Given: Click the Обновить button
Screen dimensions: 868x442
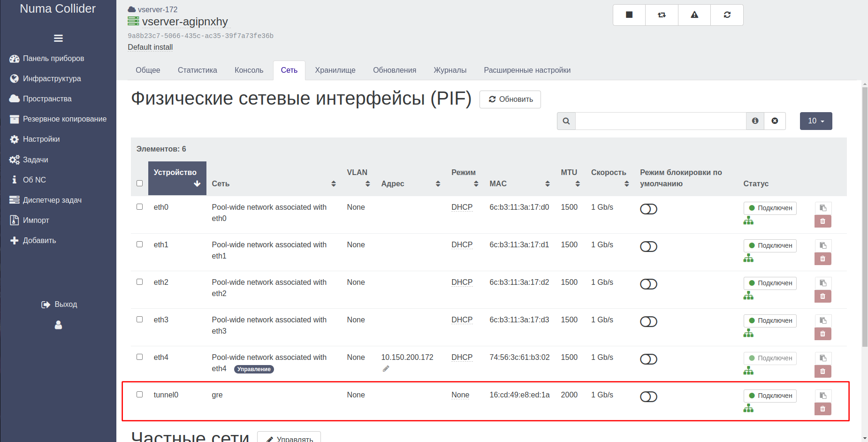Looking at the screenshot, I should pyautogui.click(x=510, y=99).
